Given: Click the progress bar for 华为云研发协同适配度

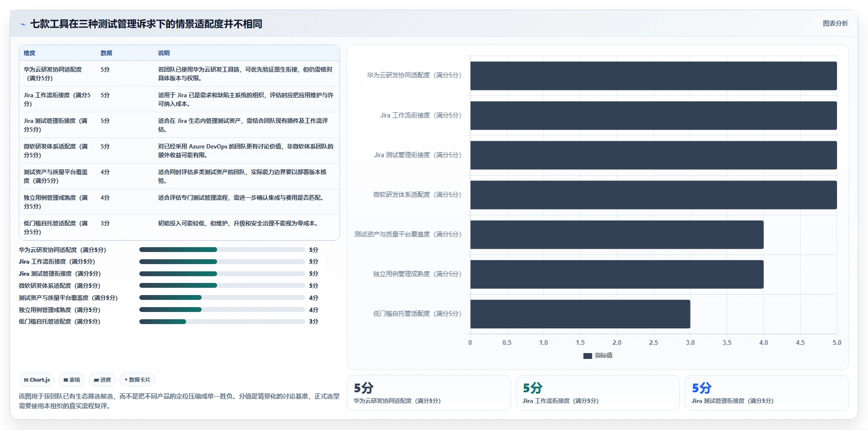Looking at the screenshot, I should tap(222, 250).
